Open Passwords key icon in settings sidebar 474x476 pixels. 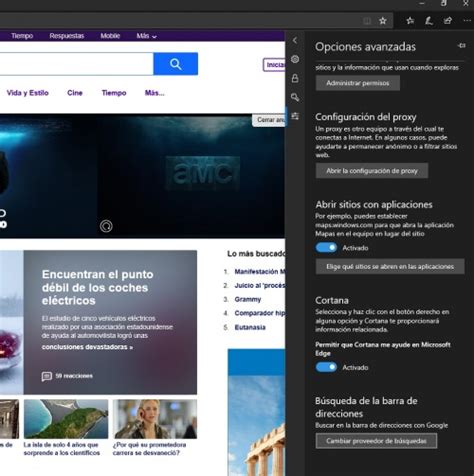pyautogui.click(x=295, y=97)
